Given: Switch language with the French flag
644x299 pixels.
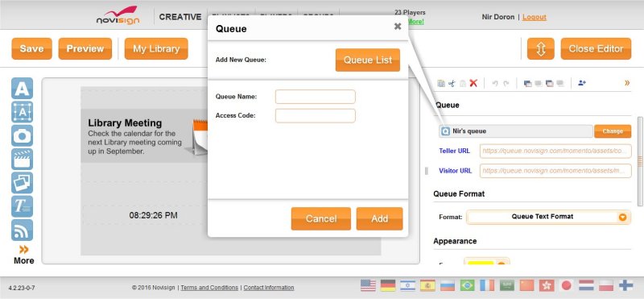Looking at the screenshot, I should (487, 285).
